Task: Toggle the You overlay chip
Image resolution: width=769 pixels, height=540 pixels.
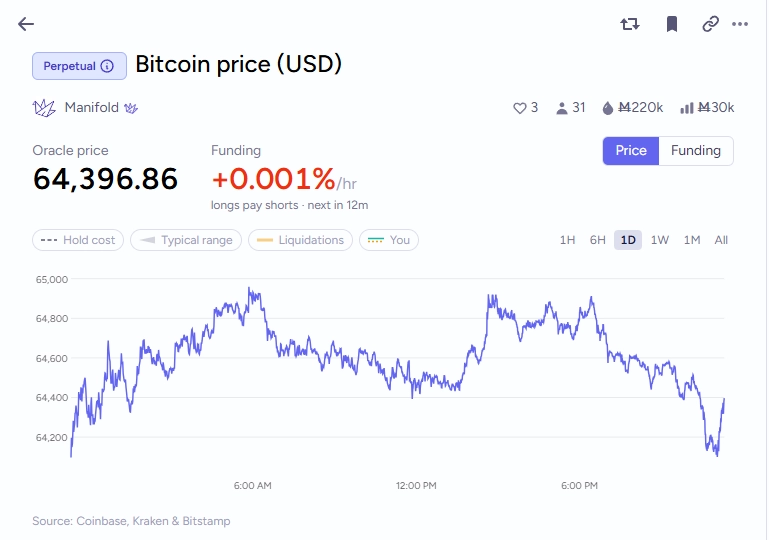Action: coord(388,240)
